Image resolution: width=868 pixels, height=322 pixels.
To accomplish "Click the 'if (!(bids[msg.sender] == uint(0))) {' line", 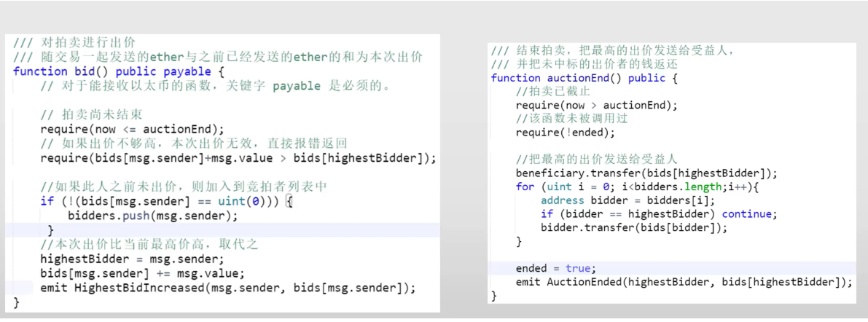I will point(167,201).
